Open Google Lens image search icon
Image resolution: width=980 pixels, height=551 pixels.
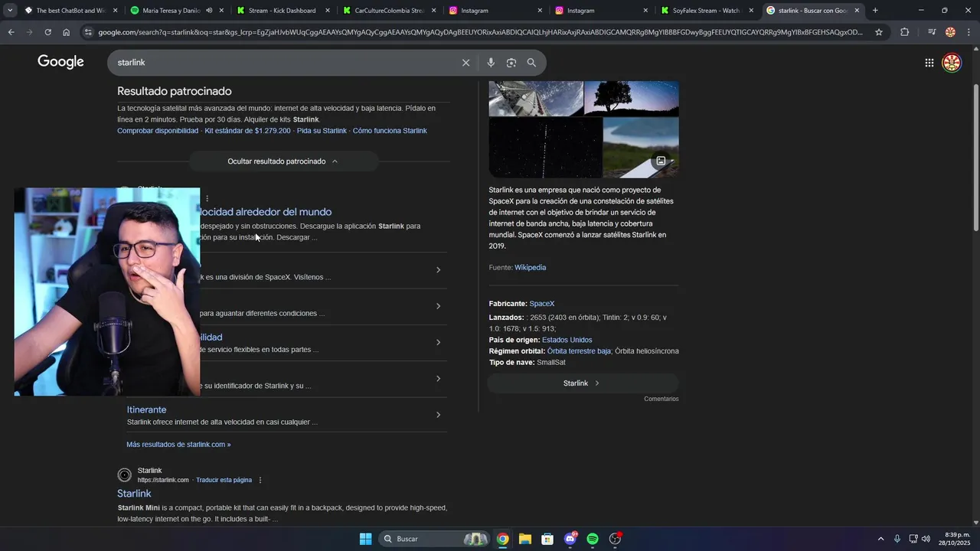[511, 63]
